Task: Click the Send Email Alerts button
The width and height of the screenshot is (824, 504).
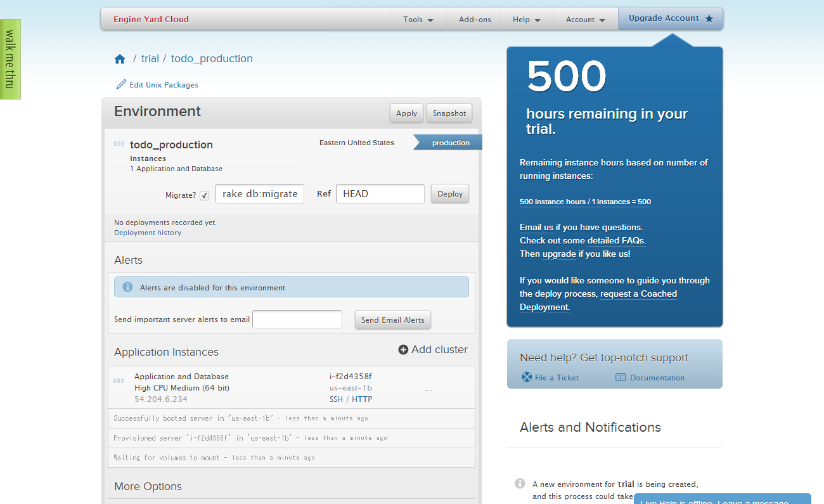Action: tap(393, 320)
